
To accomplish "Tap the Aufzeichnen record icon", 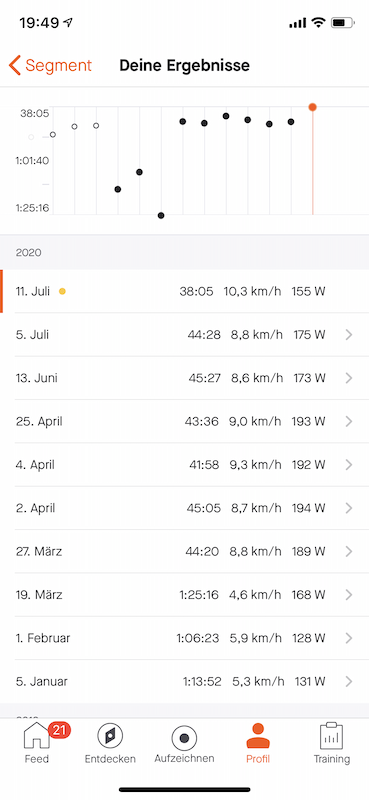I will point(184,738).
